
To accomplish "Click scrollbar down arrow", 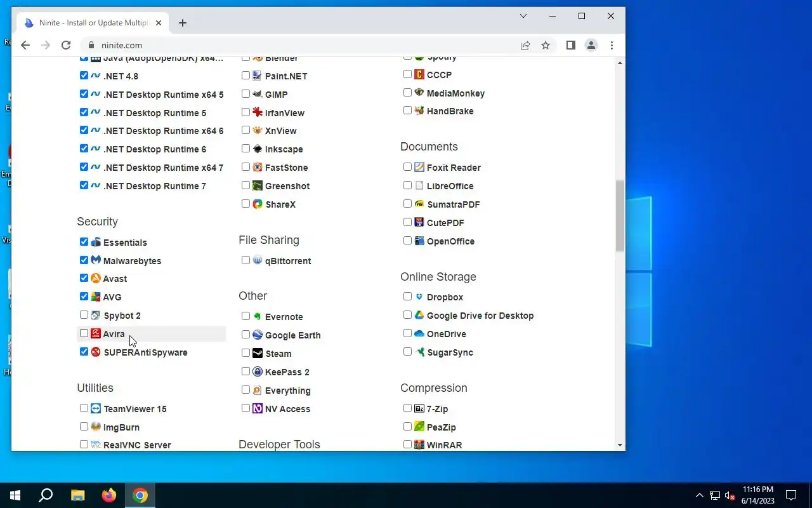I will point(620,445).
